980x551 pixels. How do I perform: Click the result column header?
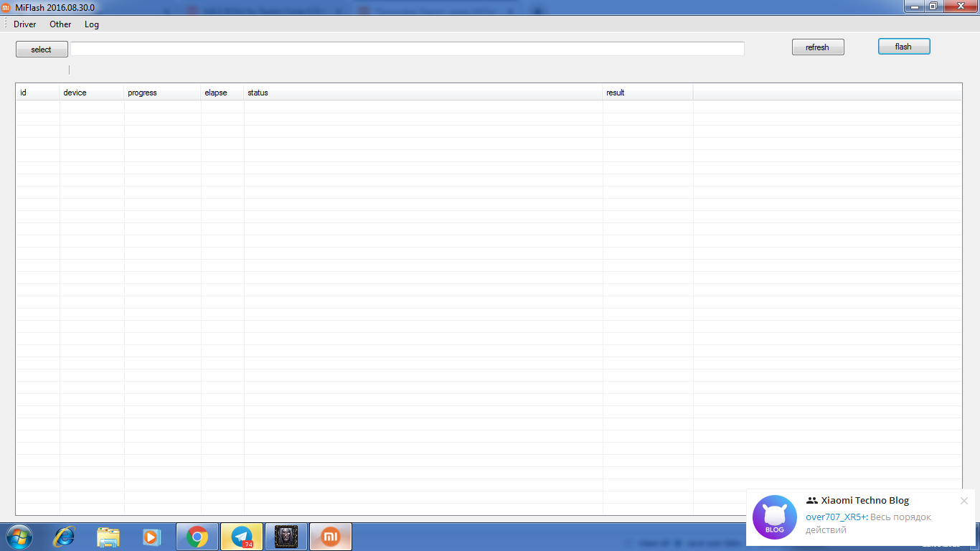[648, 93]
